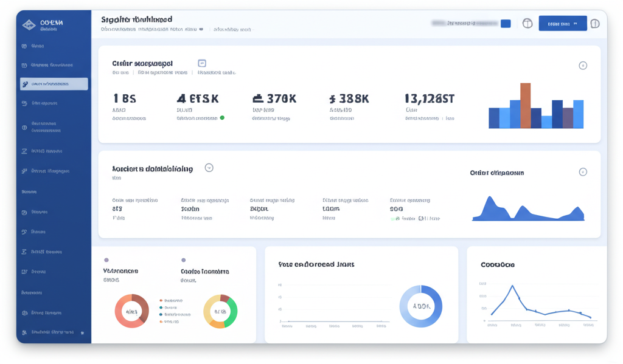623x364 pixels.
Task: Toggle the first legend entry of red donut chart
Action: click(161, 300)
